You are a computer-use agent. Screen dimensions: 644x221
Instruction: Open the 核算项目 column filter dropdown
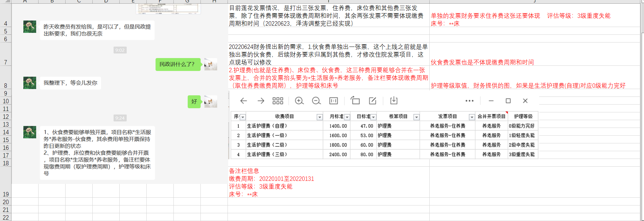(x=416, y=117)
